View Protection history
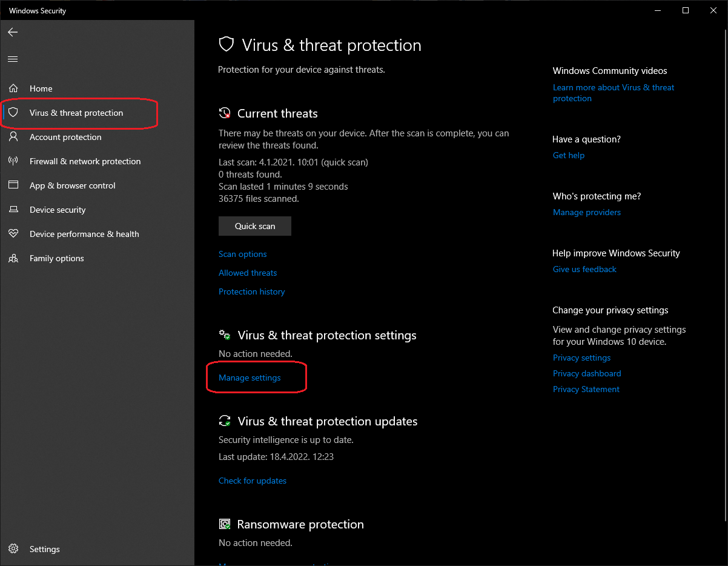 (251, 291)
